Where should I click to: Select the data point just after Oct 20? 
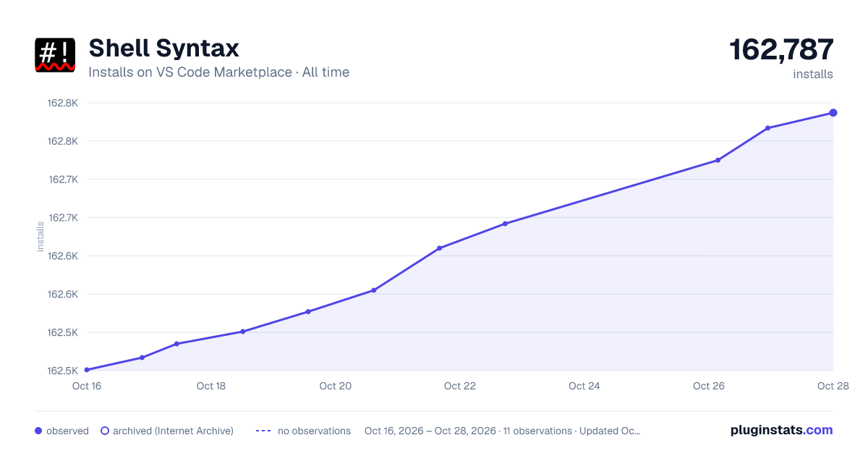pos(374,290)
